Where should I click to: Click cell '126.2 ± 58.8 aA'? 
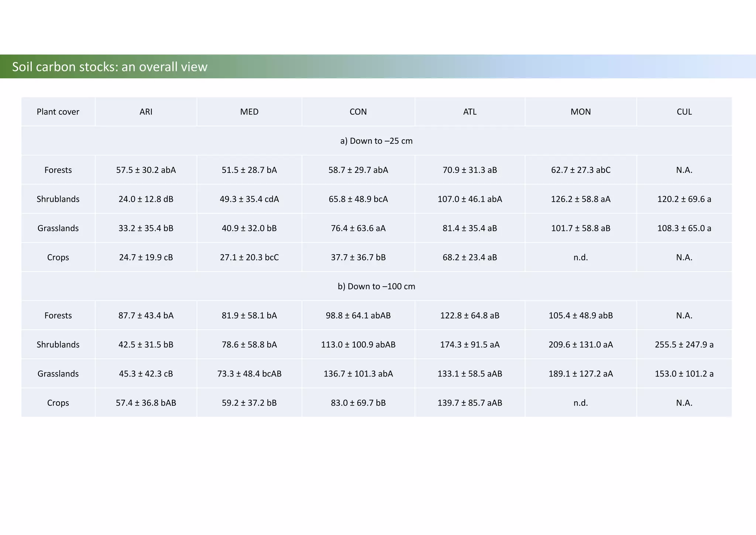(x=581, y=199)
